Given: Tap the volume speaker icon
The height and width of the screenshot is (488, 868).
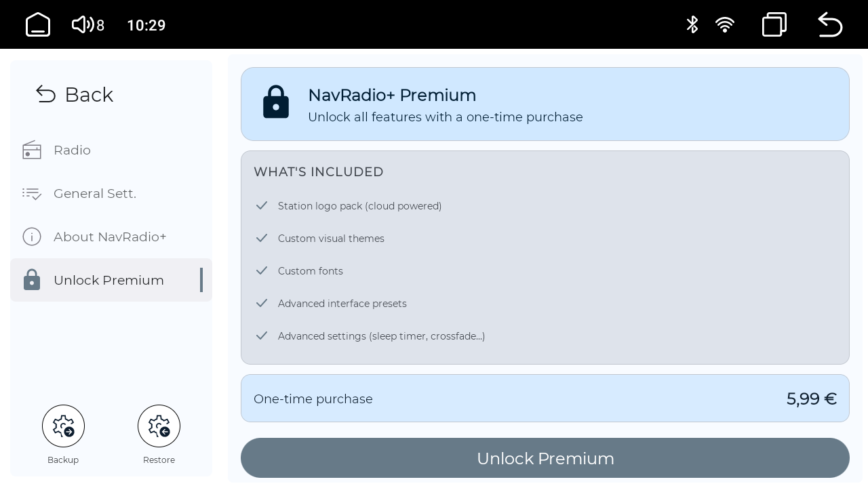Looking at the screenshot, I should 83,24.
